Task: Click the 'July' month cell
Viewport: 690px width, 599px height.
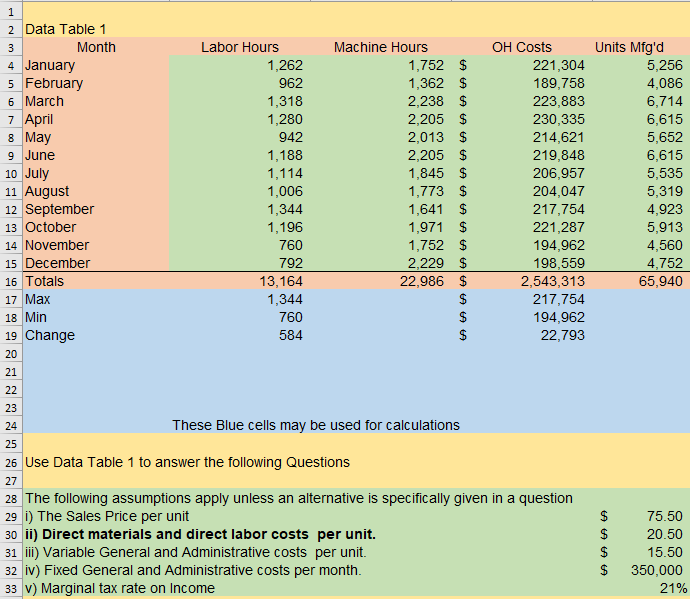Action: coord(96,173)
